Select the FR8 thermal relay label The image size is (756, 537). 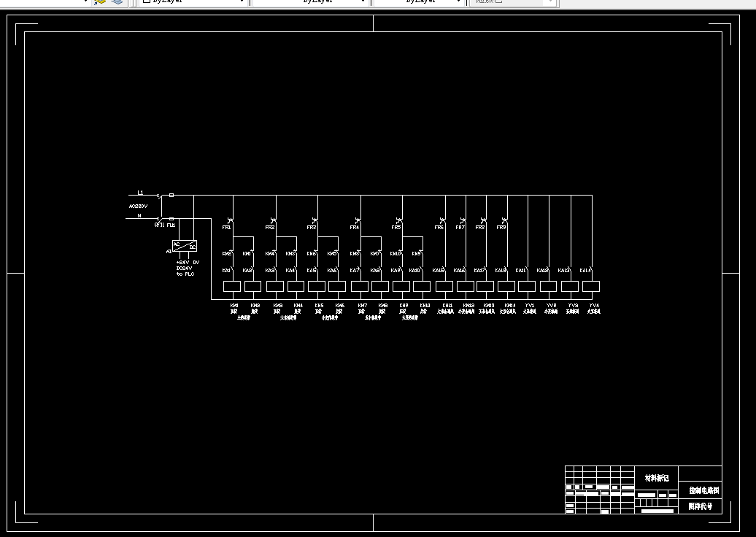pos(479,227)
